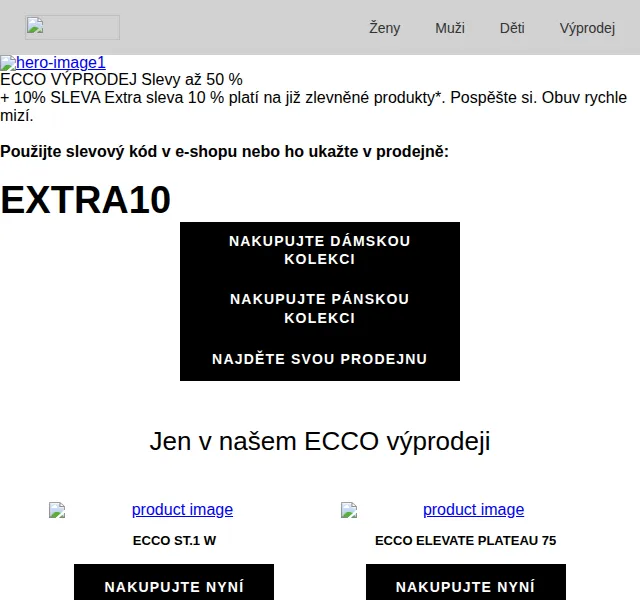This screenshot has height=600, width=640.
Task: Click the ECCO ST.1 W product name
Action: click(174, 540)
